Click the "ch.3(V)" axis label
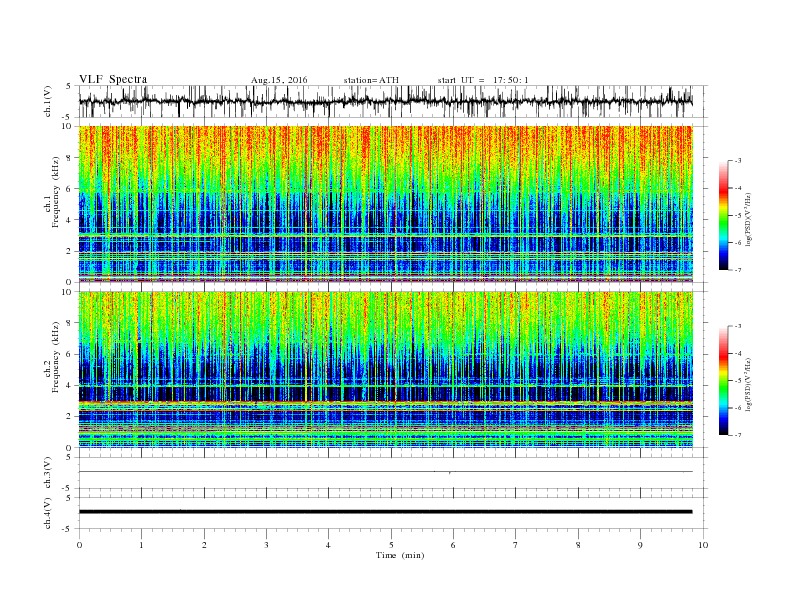This screenshot has height=612, width=792. pyautogui.click(x=48, y=473)
